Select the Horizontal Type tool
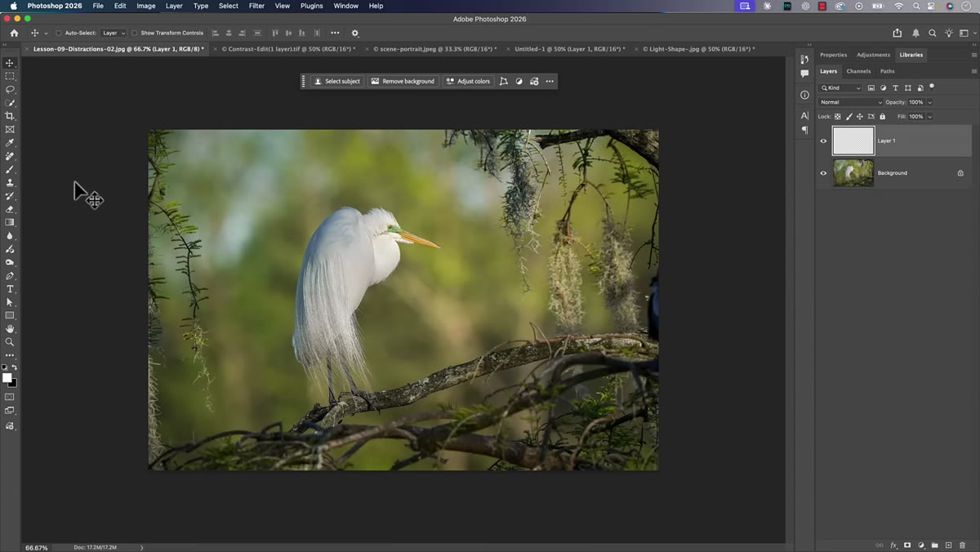Image resolution: width=980 pixels, height=552 pixels. click(x=10, y=289)
